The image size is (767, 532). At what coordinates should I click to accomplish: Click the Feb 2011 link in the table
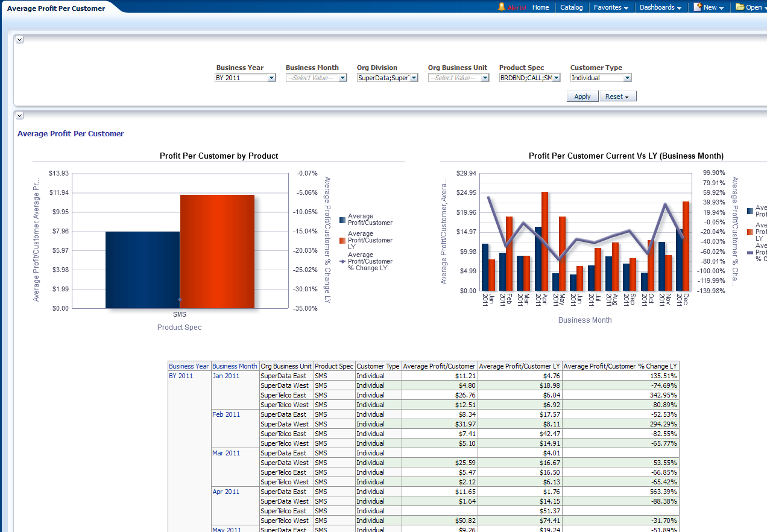pos(226,414)
